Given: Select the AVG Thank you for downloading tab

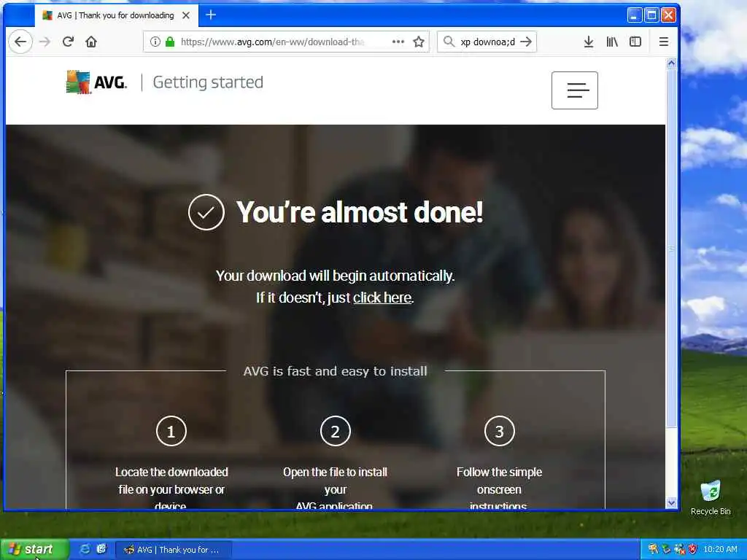Looking at the screenshot, I should (x=116, y=15).
